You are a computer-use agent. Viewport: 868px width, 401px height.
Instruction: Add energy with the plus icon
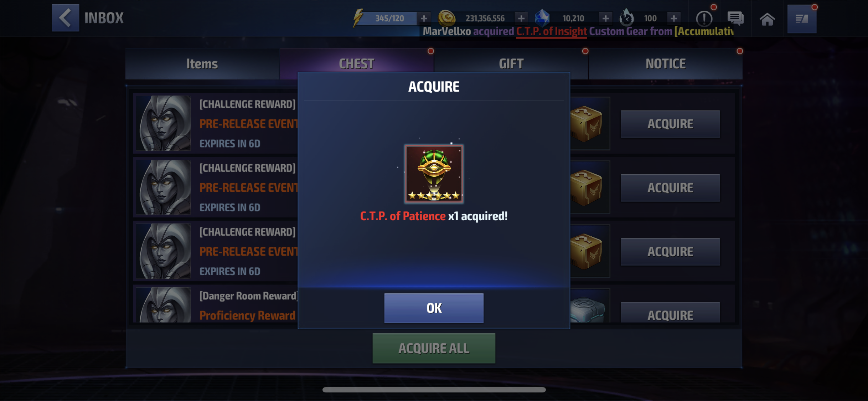(x=424, y=18)
